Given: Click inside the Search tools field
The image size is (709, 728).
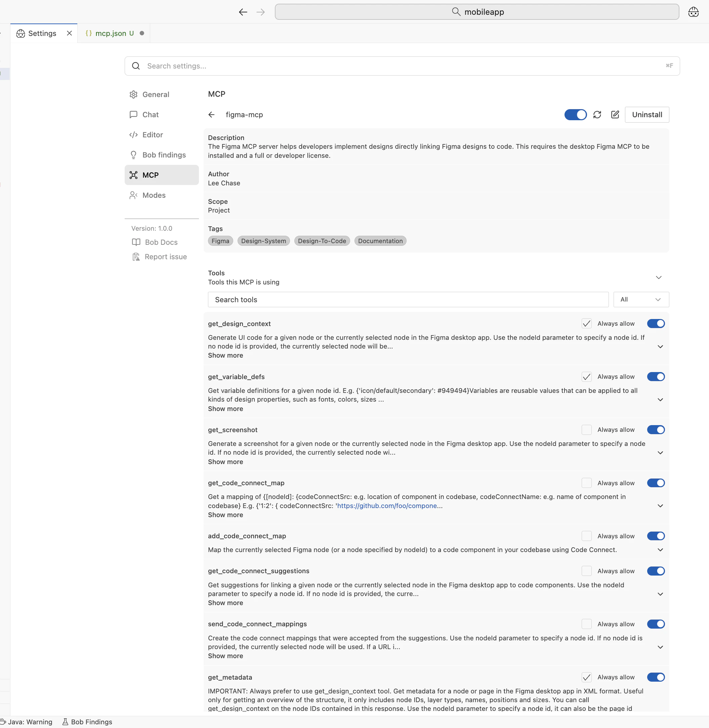Looking at the screenshot, I should tap(408, 299).
